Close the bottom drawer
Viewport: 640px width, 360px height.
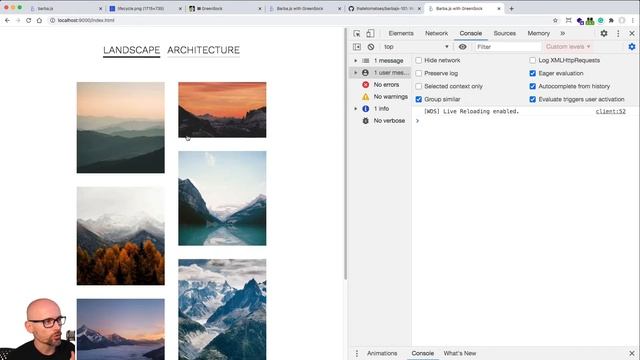click(632, 353)
